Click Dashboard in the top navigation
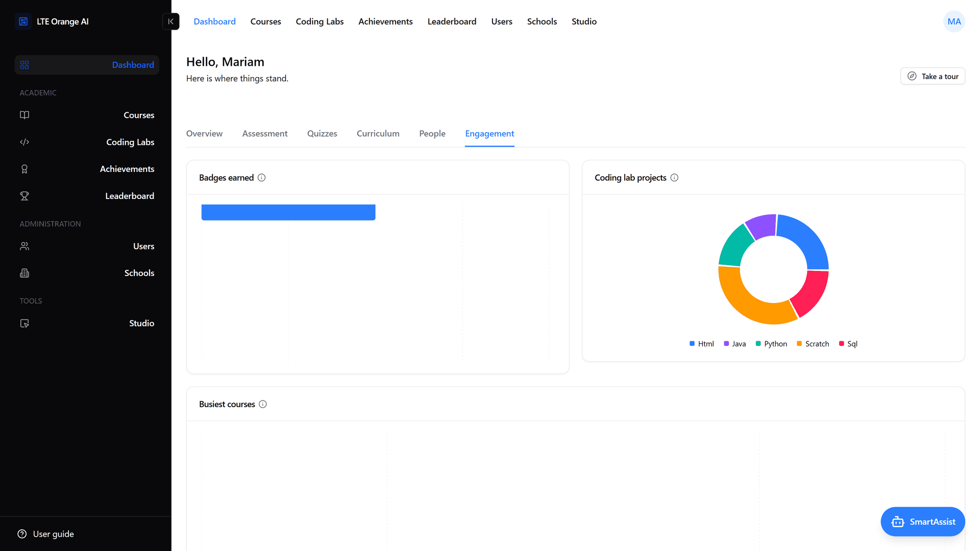 click(214, 21)
